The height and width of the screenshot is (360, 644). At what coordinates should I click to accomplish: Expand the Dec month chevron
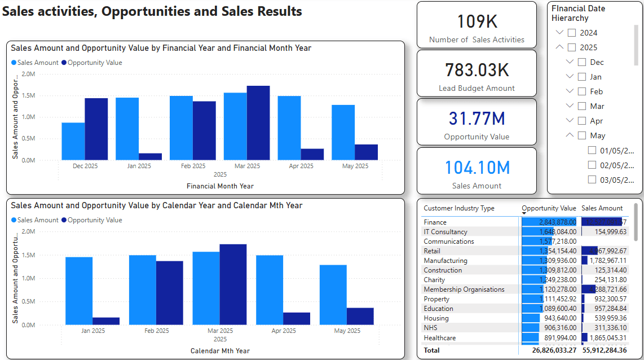[x=569, y=62]
